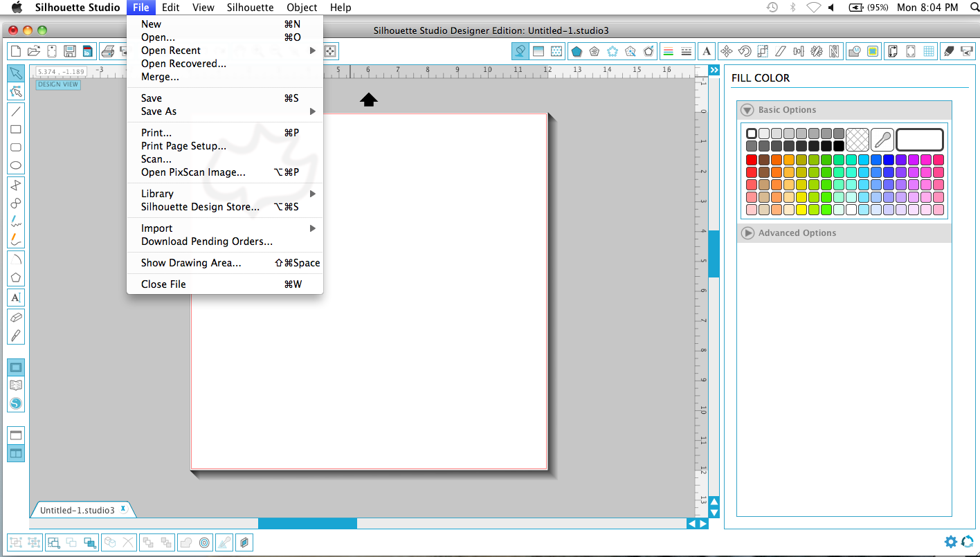Pick the Eraser tool
This screenshot has width=980, height=557.
coord(16,317)
